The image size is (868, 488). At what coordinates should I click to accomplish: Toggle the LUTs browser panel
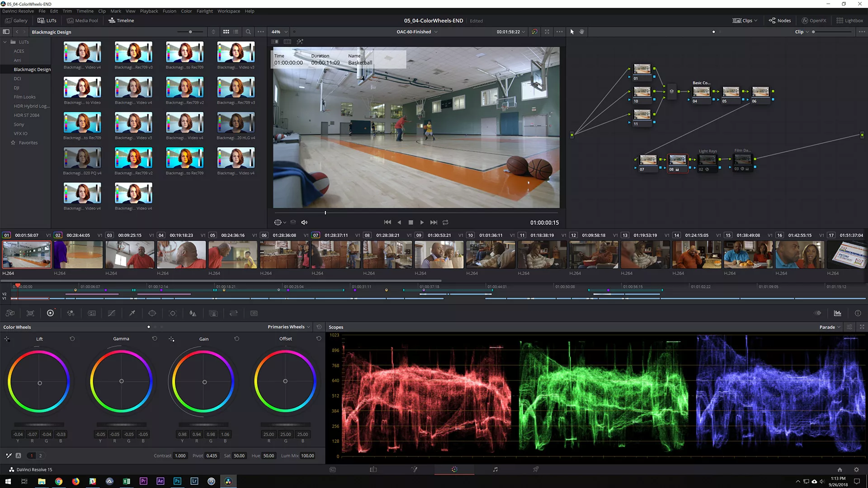point(47,20)
